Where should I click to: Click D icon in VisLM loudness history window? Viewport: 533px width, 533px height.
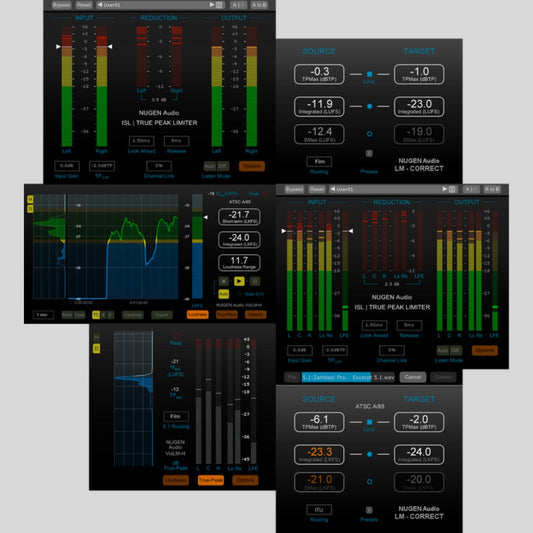(x=30, y=209)
